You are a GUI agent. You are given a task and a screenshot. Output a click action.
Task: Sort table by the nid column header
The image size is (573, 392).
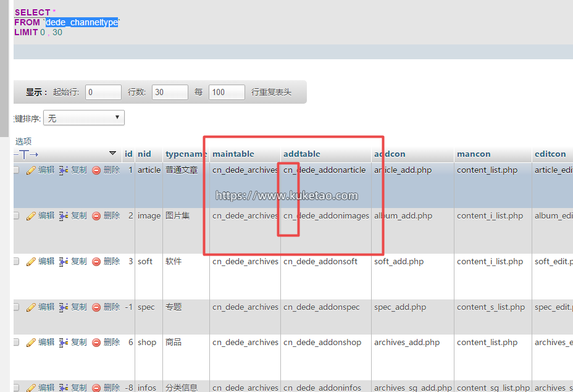click(144, 154)
